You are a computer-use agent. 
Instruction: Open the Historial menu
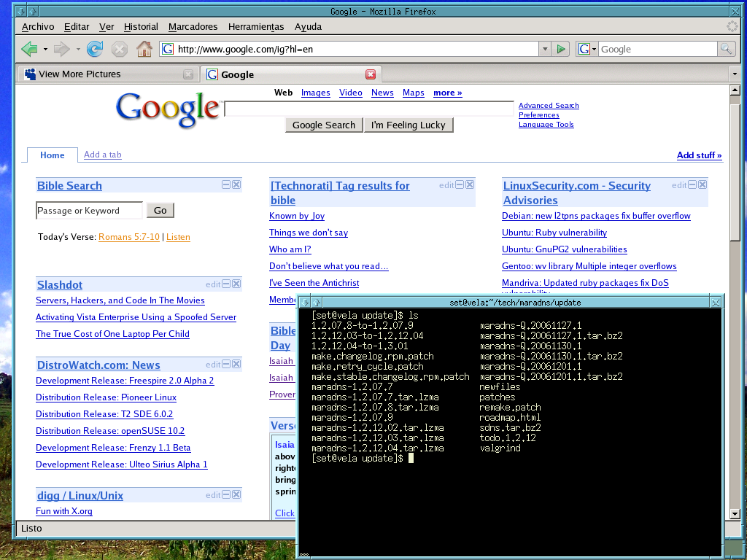tap(141, 27)
